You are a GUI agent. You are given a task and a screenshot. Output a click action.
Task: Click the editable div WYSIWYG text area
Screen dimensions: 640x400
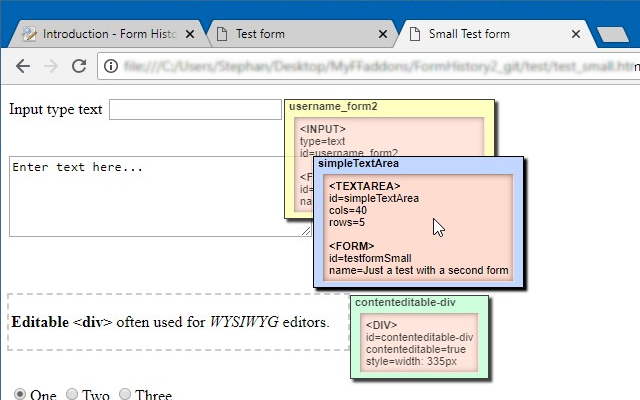pos(178,322)
